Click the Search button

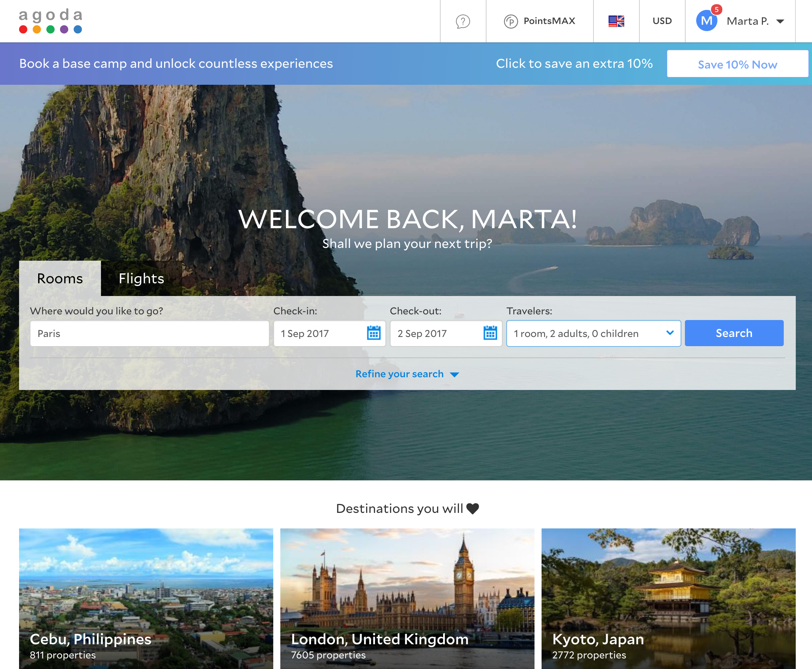734,333
